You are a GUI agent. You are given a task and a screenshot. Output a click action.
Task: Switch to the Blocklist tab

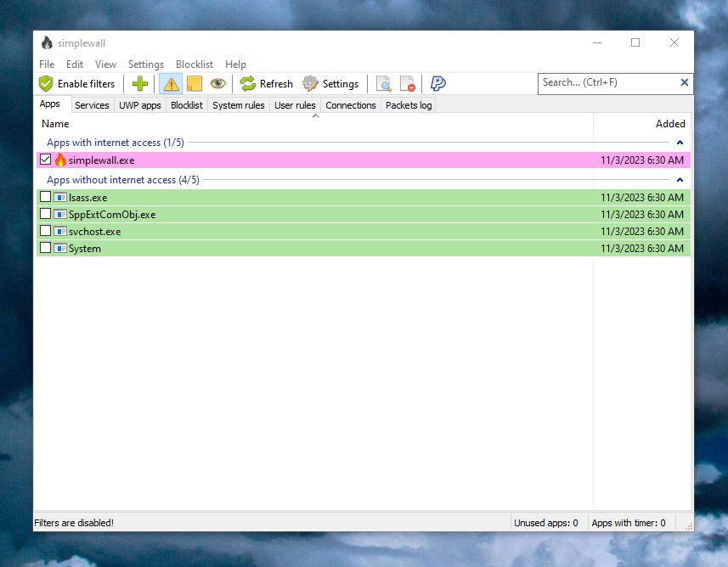pos(187,105)
